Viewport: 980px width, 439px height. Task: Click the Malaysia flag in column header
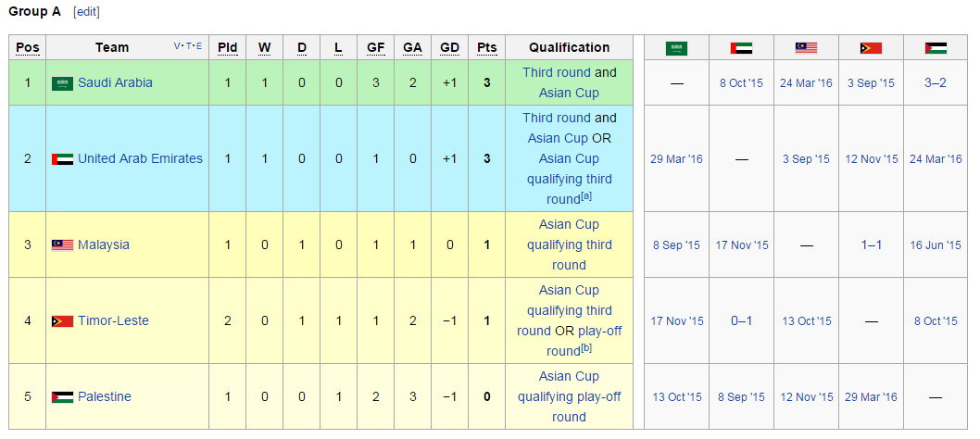pos(806,48)
